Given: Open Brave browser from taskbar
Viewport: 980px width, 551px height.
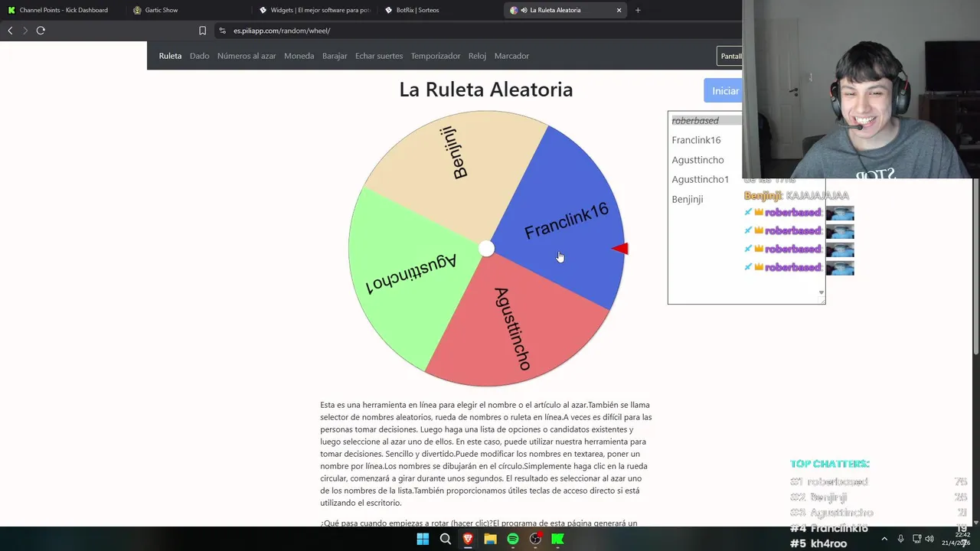Looking at the screenshot, I should [x=468, y=539].
